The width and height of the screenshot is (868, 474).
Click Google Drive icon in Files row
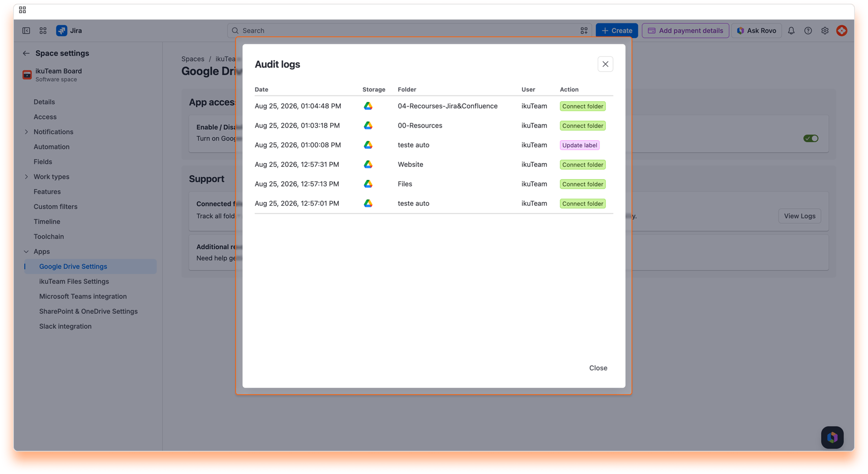[x=368, y=184]
